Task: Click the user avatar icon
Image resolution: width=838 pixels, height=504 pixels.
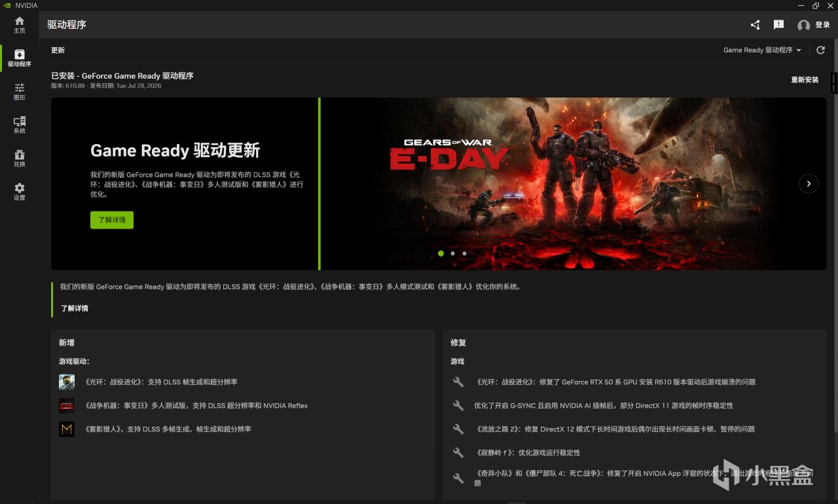Action: point(803,26)
